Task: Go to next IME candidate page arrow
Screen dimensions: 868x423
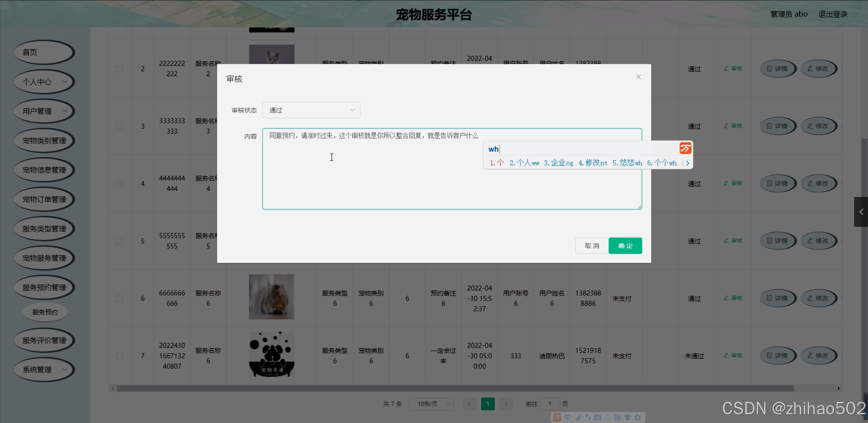Action: pyautogui.click(x=688, y=163)
